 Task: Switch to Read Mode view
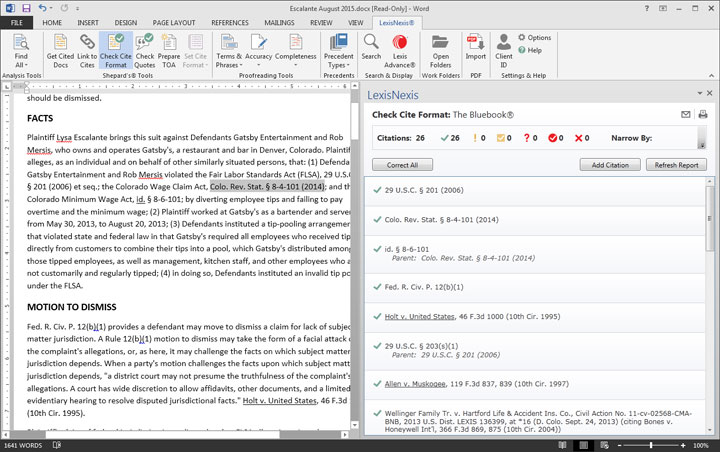[x=562, y=445]
